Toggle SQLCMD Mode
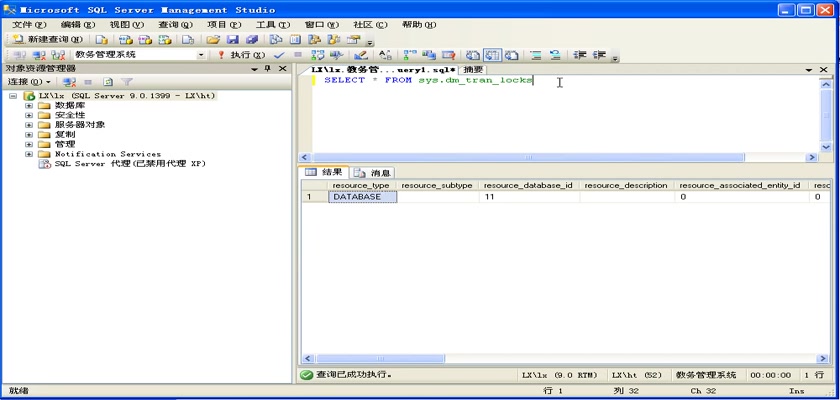 click(448, 55)
